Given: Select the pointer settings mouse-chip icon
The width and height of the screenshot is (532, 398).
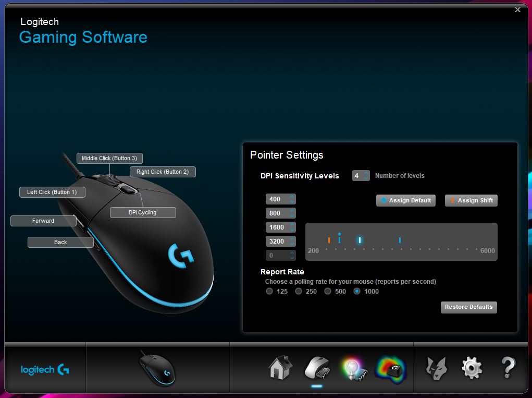Looking at the screenshot, I should tap(316, 368).
